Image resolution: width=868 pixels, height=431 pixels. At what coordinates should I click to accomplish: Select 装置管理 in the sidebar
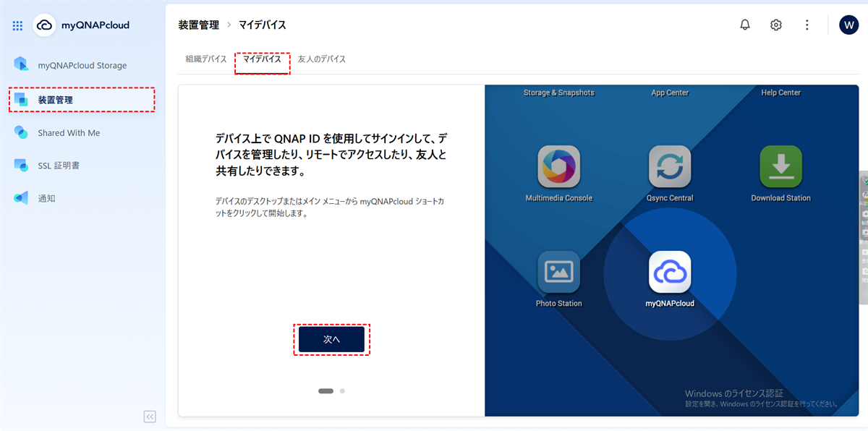pyautogui.click(x=82, y=100)
